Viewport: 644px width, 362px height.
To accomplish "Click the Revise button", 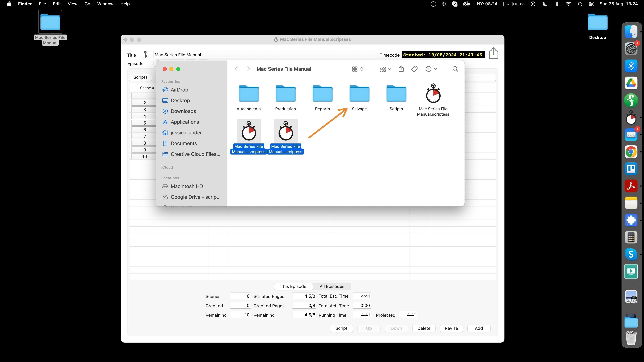I will pos(451,328).
